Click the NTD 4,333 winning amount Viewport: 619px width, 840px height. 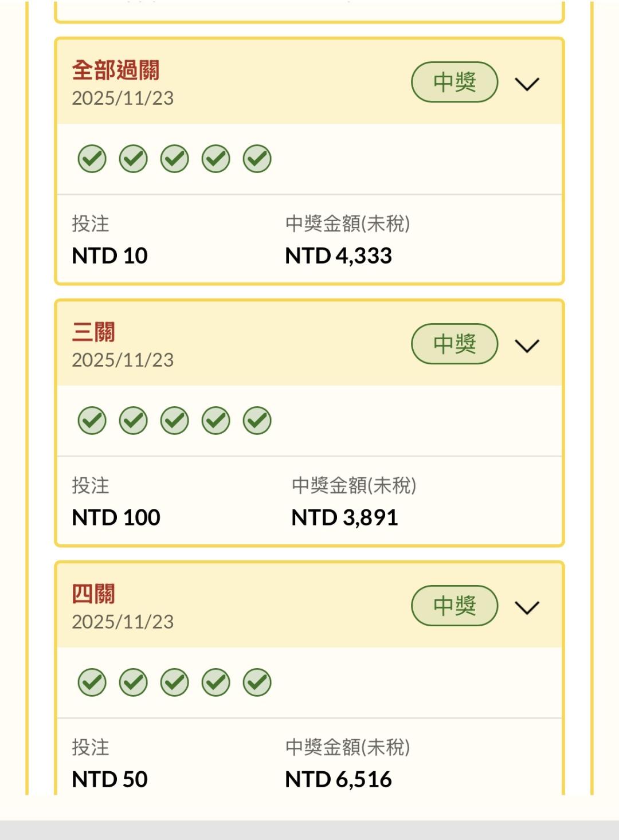click(x=339, y=256)
